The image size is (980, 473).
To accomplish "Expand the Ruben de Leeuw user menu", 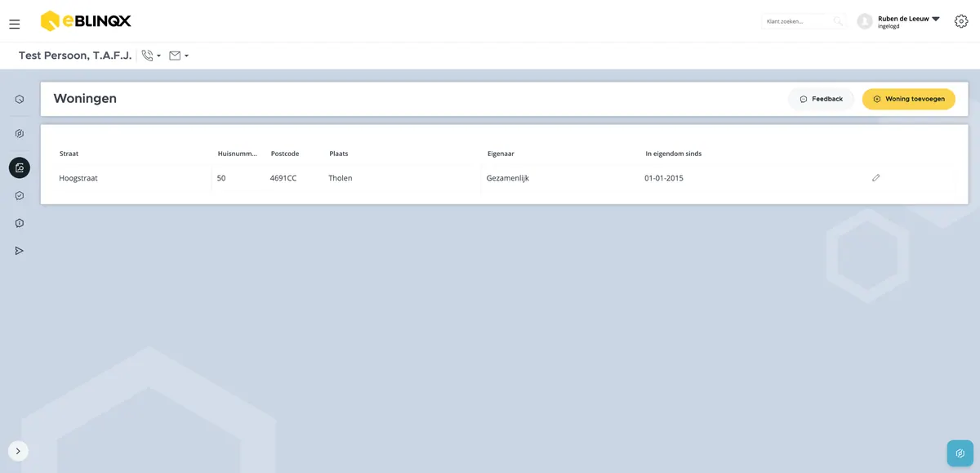I will [x=908, y=21].
